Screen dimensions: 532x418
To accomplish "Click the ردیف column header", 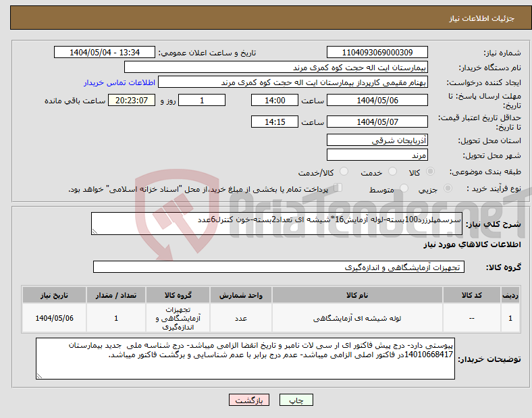I will point(510,295).
